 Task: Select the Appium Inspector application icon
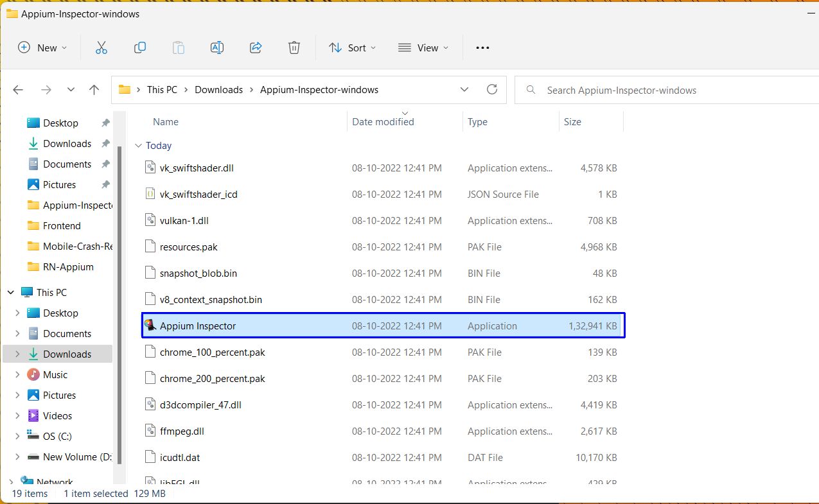click(x=150, y=326)
